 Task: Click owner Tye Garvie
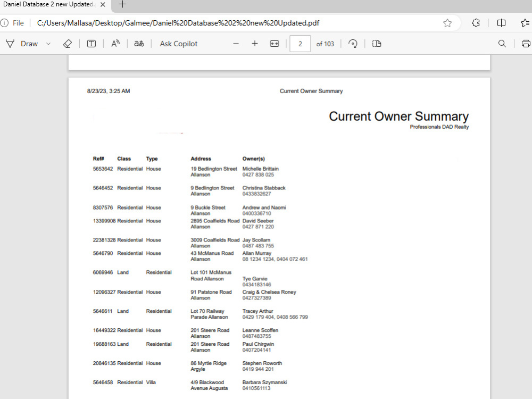point(255,279)
